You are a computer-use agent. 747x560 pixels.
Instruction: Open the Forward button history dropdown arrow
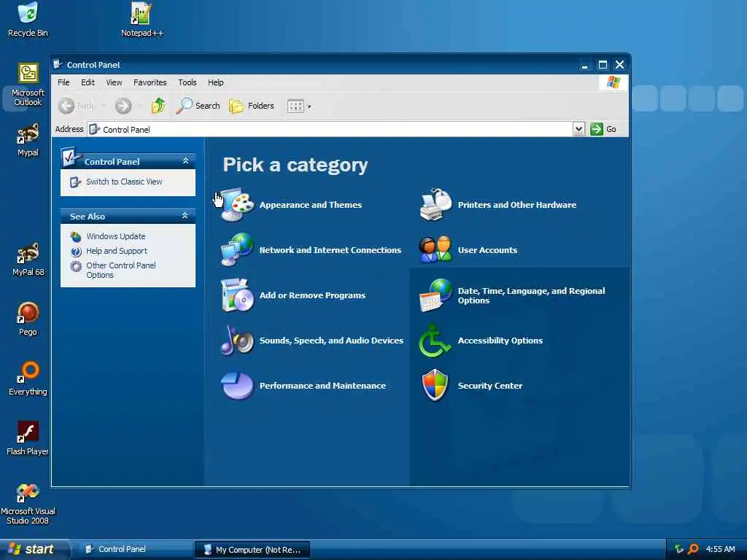(141, 106)
